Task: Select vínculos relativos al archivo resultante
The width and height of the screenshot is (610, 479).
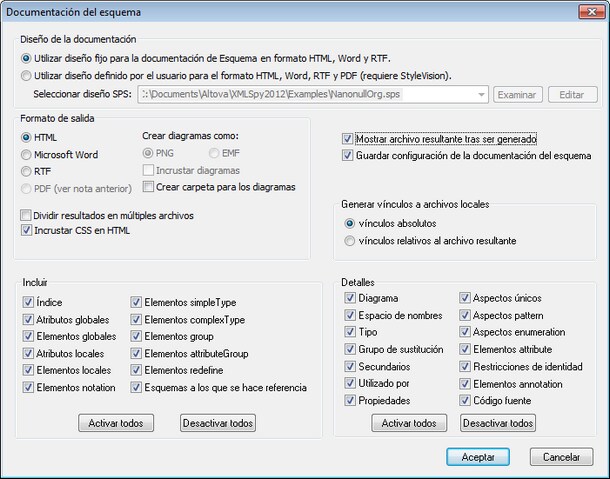Action: pos(350,241)
